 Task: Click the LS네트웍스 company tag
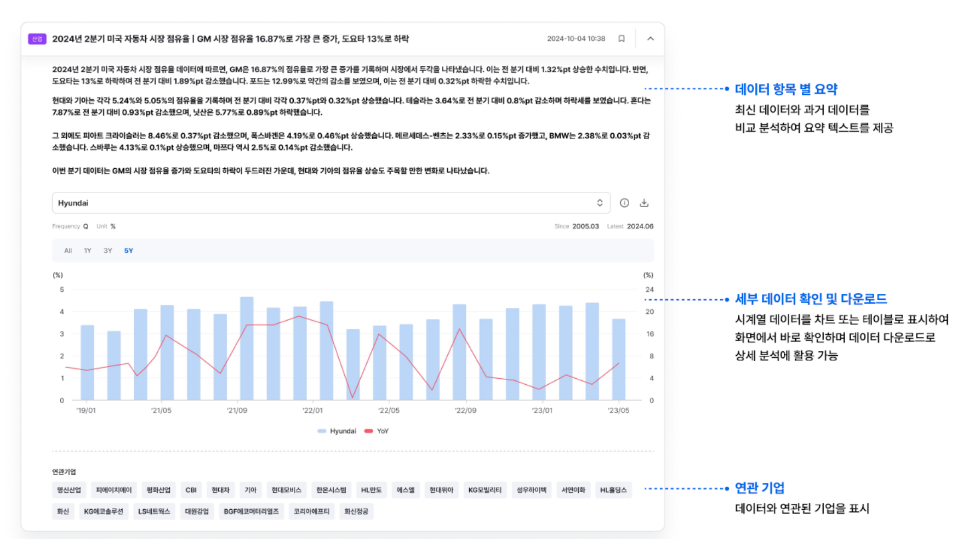click(154, 511)
